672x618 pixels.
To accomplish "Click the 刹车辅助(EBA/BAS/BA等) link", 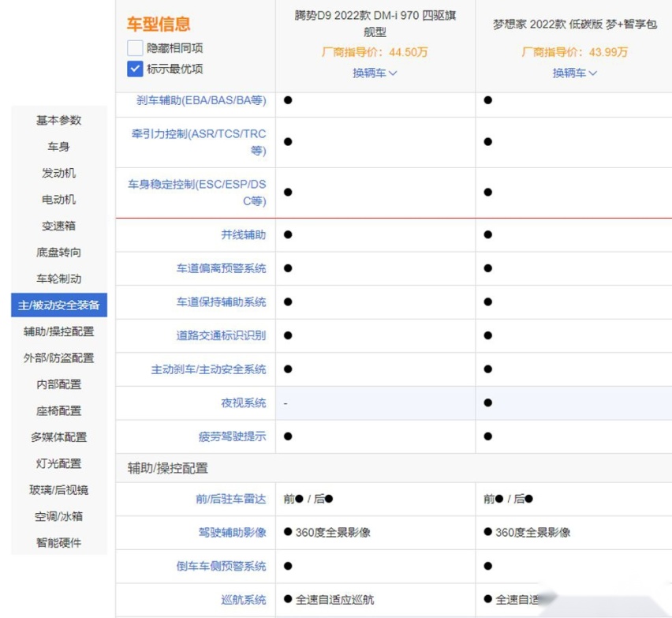I will pyautogui.click(x=201, y=100).
